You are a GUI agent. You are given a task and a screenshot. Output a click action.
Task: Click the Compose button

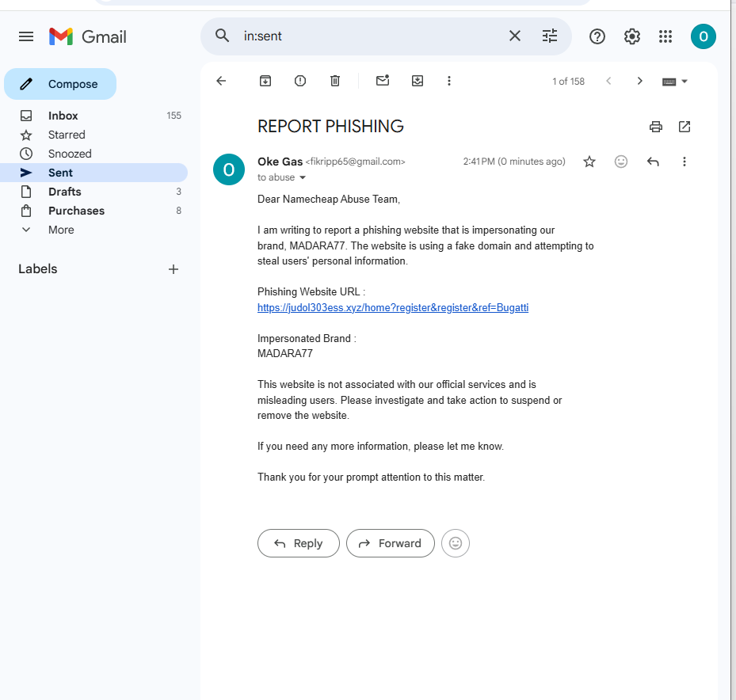coord(60,84)
